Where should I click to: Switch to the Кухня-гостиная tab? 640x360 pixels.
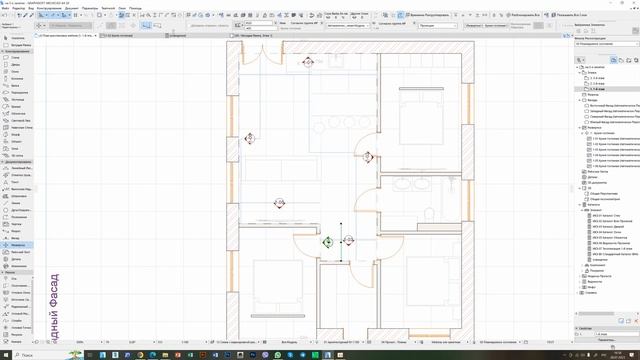[118, 36]
